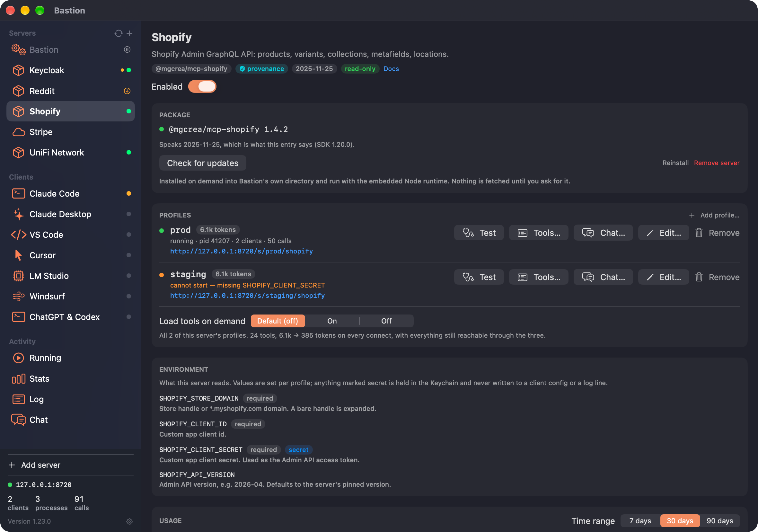Click the LM Studio chip icon
This screenshot has width=758, height=532.
click(19, 276)
